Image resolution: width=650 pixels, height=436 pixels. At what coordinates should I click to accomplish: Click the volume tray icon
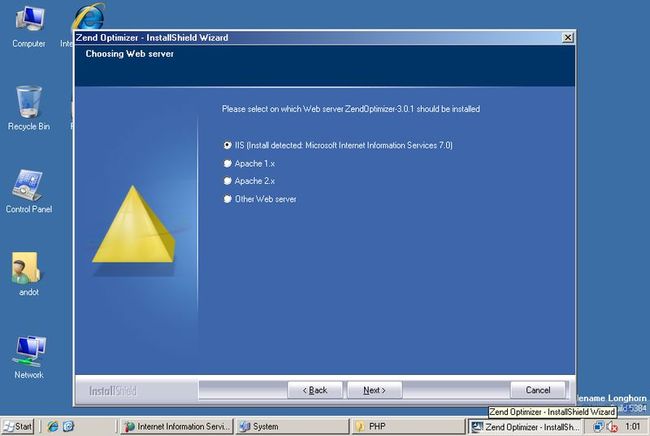(x=612, y=426)
